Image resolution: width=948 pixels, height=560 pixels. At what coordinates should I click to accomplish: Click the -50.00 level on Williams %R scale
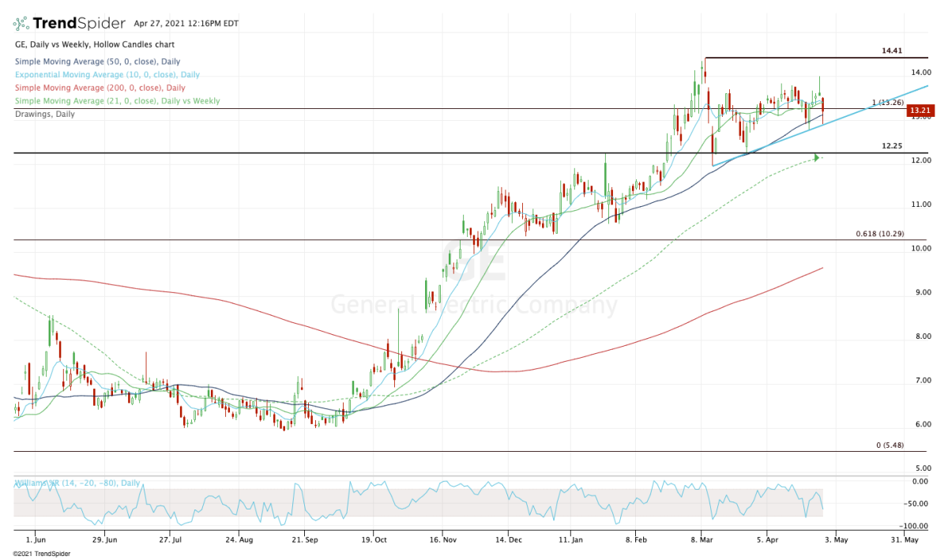point(918,503)
